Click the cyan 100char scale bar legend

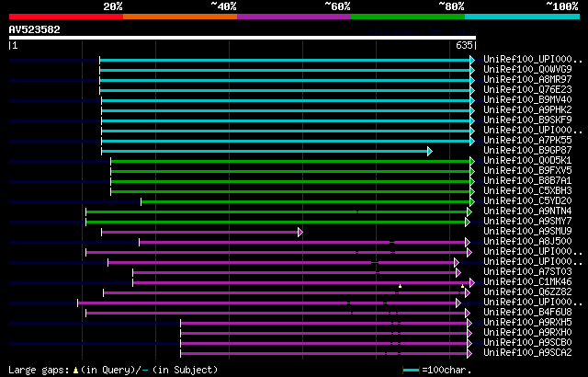point(411,371)
